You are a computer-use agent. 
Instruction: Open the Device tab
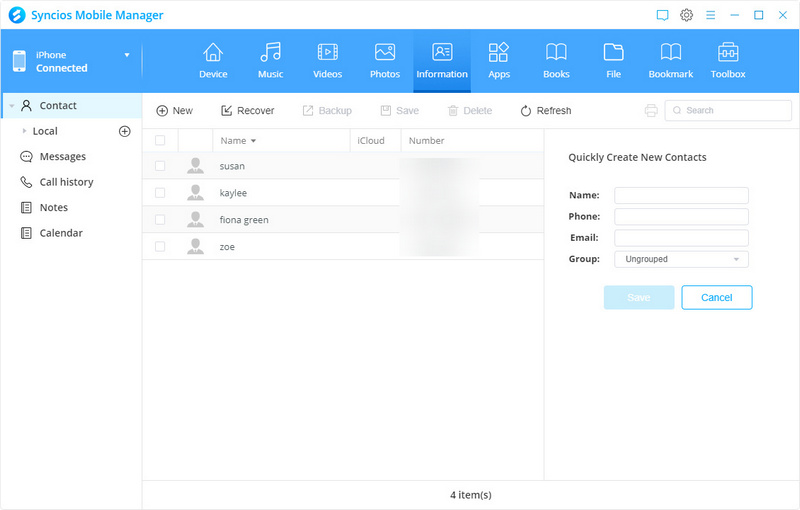(x=213, y=61)
